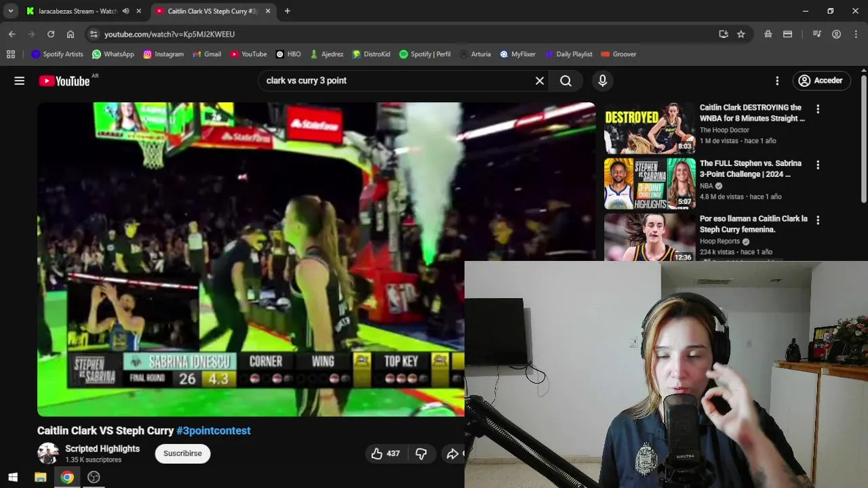Open the Scripted Highlights channel name
The width and height of the screenshot is (868, 488).
(x=102, y=449)
